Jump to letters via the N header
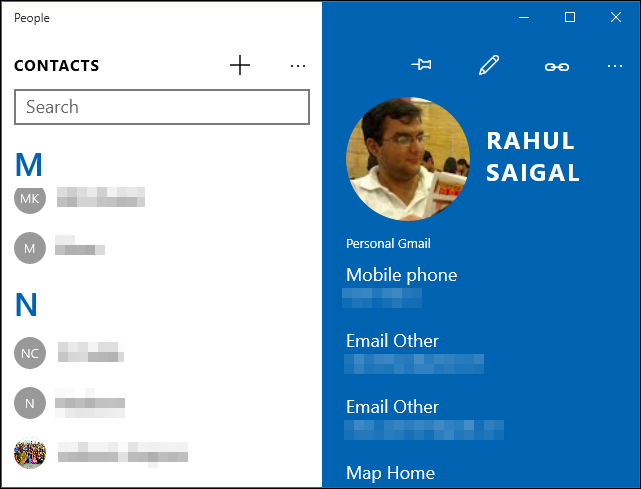Screen dimensions: 641x489 tap(27, 304)
